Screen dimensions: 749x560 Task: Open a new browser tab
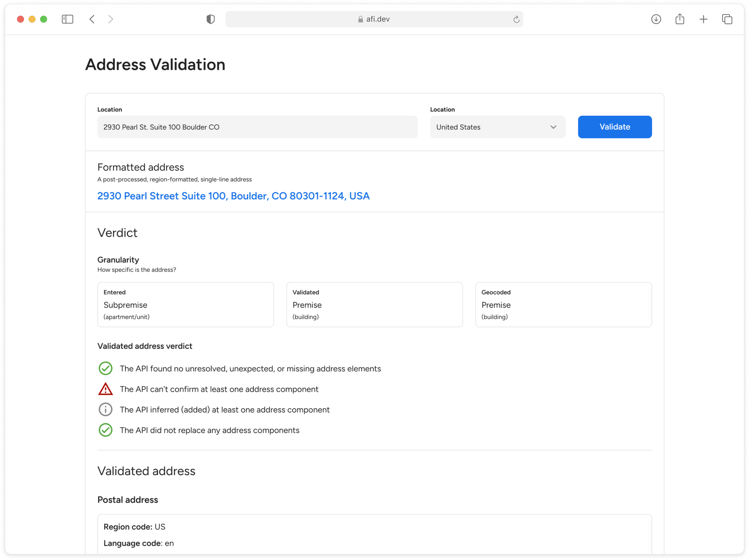703,19
